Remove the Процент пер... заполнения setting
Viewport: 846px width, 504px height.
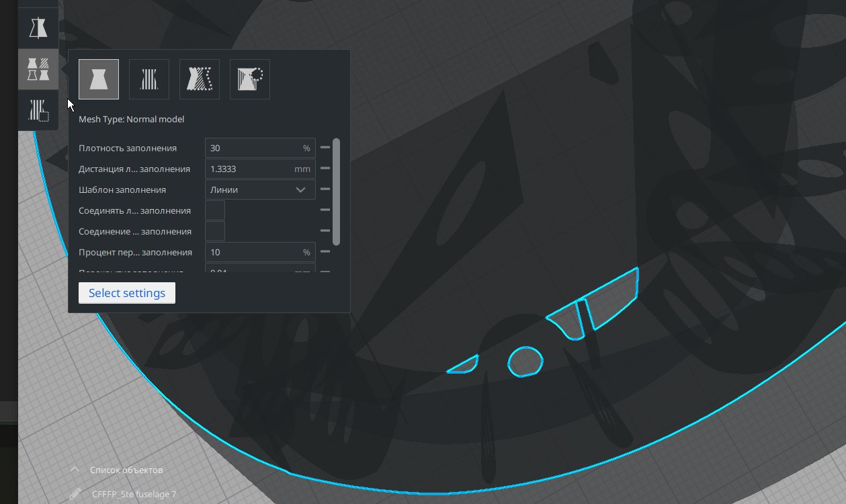[x=325, y=252]
